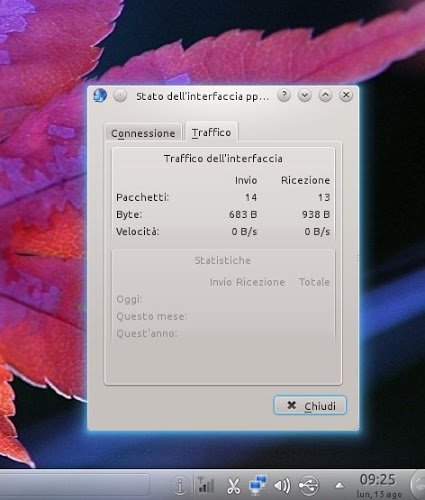Click the network monitor computers icon
This screenshot has height=500, width=425.
[x=258, y=485]
